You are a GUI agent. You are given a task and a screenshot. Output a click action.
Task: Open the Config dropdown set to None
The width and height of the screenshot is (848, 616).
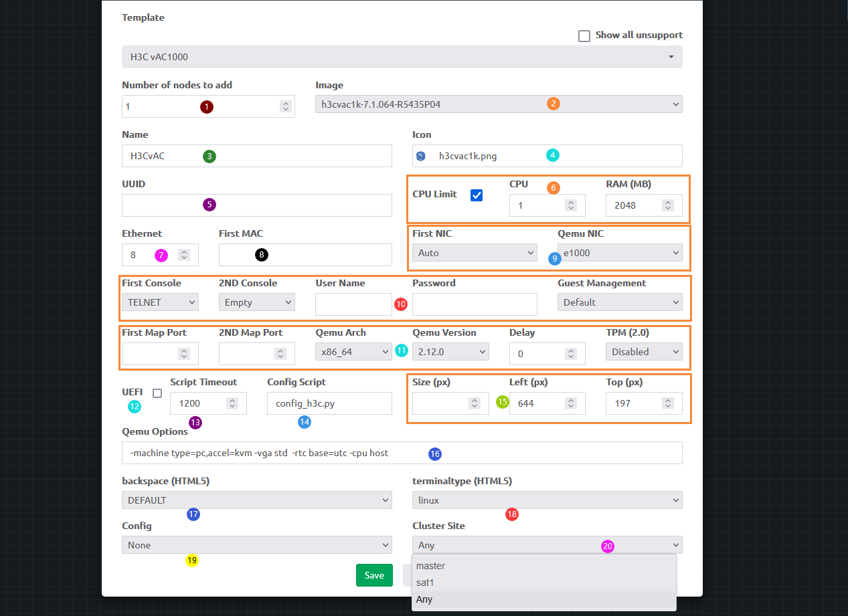tap(256, 545)
